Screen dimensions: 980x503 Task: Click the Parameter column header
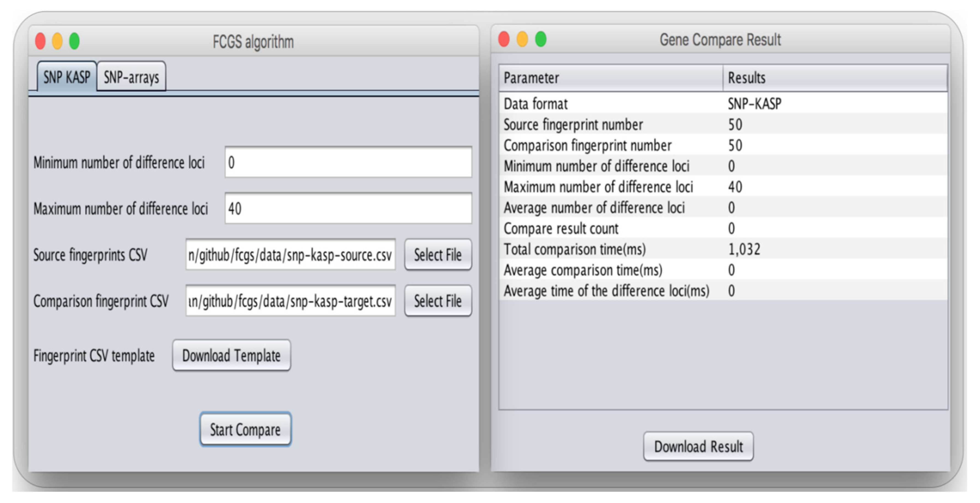pos(610,78)
